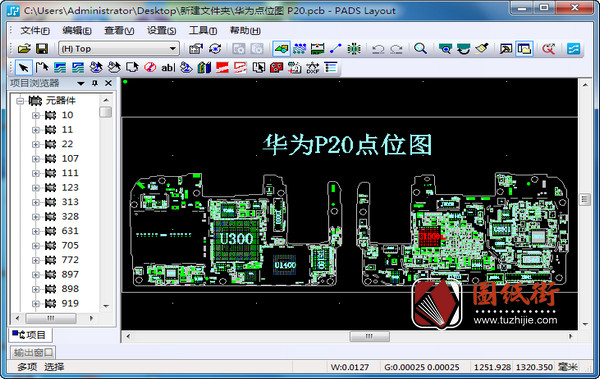Select component 123 in the tree
The width and height of the screenshot is (600, 379).
click(70, 188)
